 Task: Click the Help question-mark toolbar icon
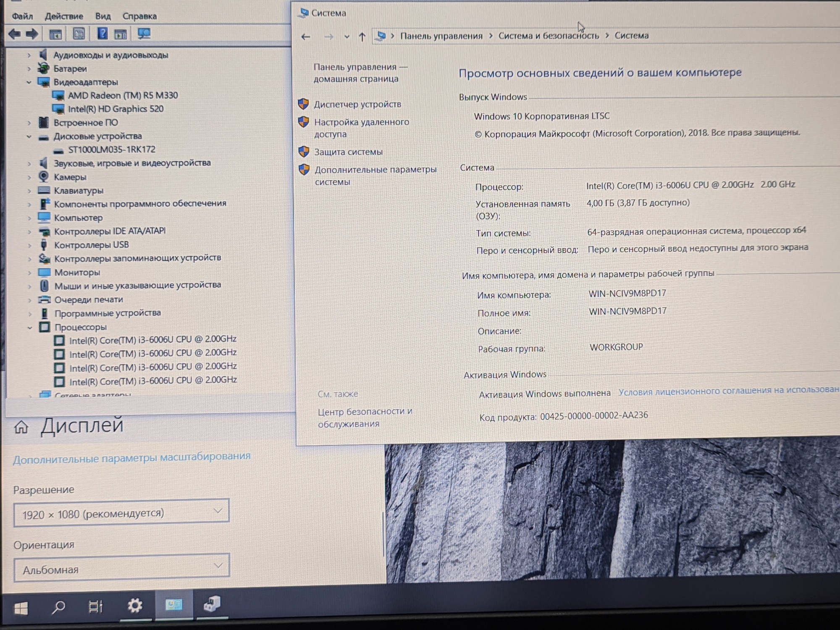[102, 33]
